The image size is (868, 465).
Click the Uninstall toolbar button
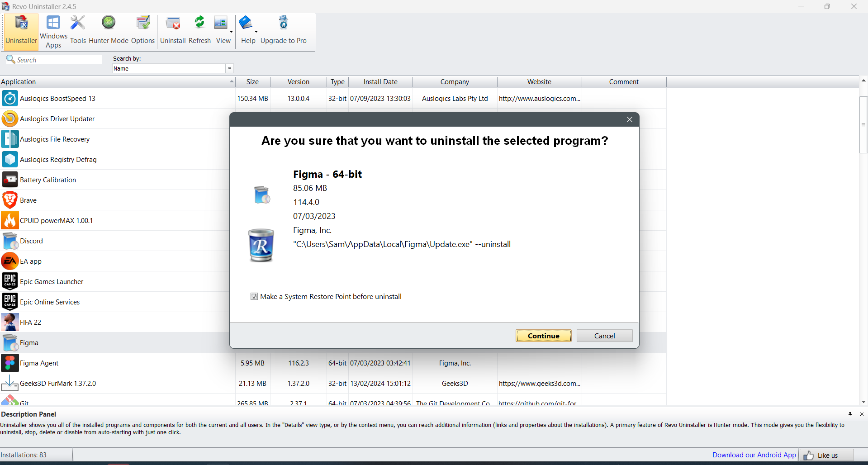(x=173, y=31)
